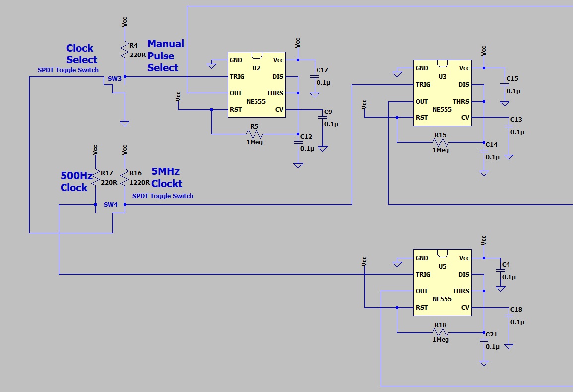Viewport: 573px width, 392px height.
Task: Select the "5MHz Clockt" annotation text
Action: coord(166,177)
